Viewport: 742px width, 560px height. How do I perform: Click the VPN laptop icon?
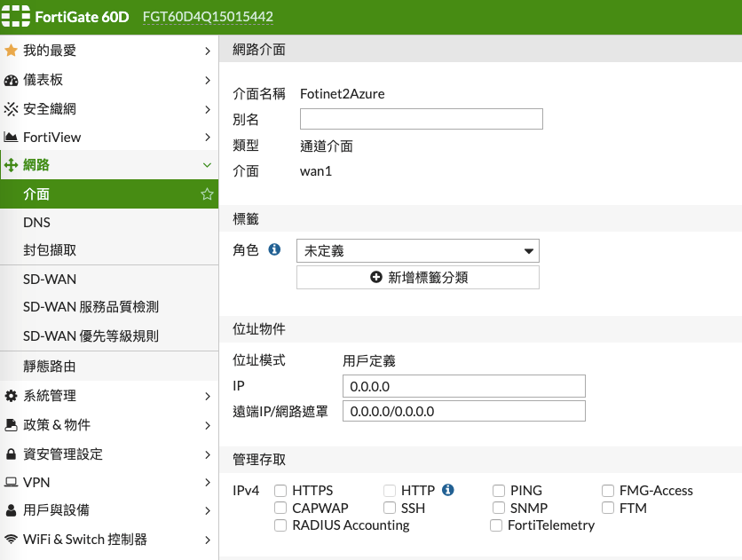pyautogui.click(x=11, y=482)
